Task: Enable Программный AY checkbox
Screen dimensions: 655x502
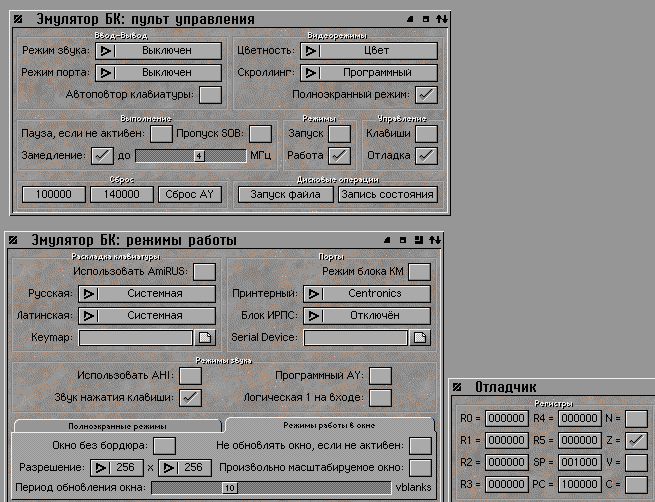Action: tap(381, 375)
